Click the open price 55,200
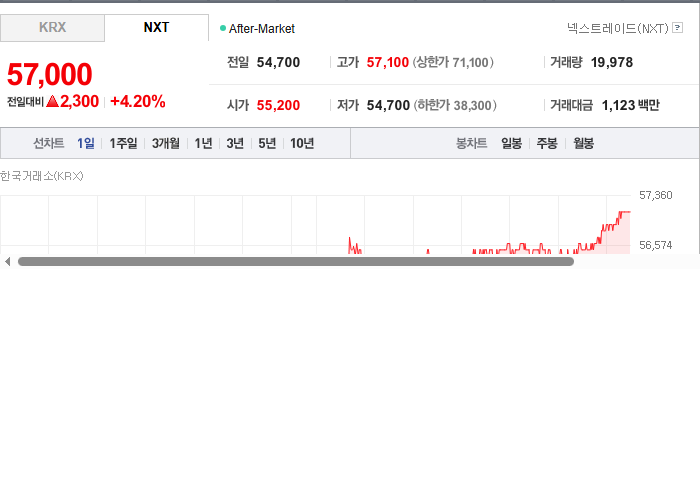The height and width of the screenshot is (490, 700). [278, 105]
